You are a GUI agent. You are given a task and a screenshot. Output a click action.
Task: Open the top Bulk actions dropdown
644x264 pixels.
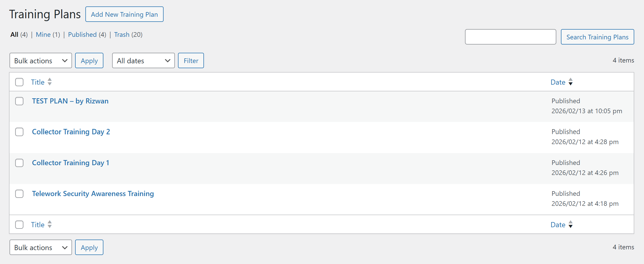click(41, 61)
